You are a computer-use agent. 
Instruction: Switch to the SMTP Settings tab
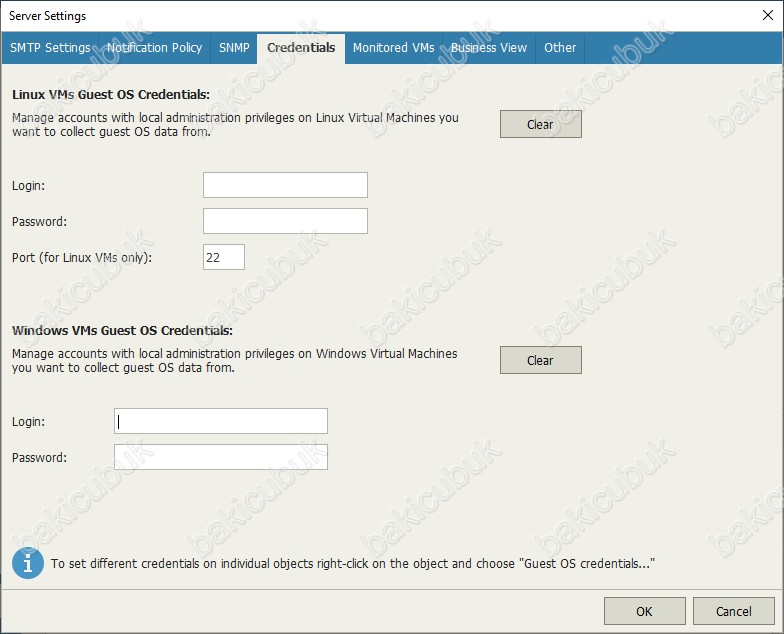[x=50, y=48]
